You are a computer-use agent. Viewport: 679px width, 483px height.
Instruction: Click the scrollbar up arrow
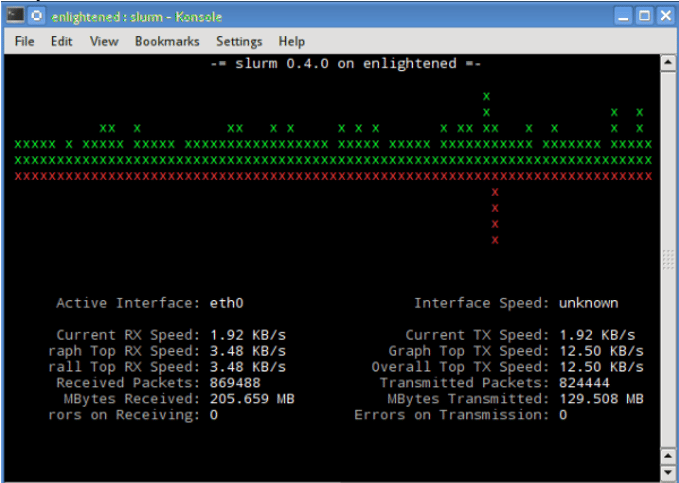click(668, 63)
